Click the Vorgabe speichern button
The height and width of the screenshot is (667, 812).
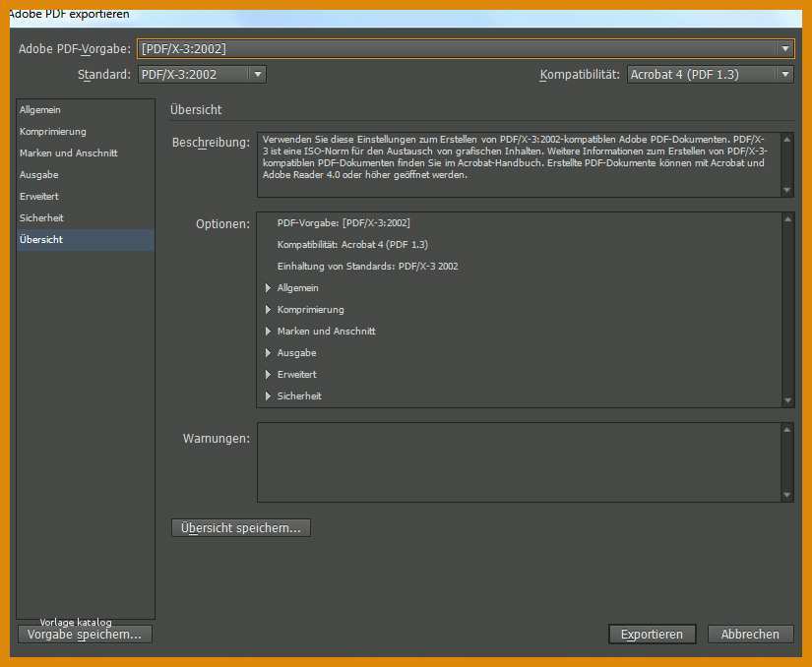click(x=85, y=635)
